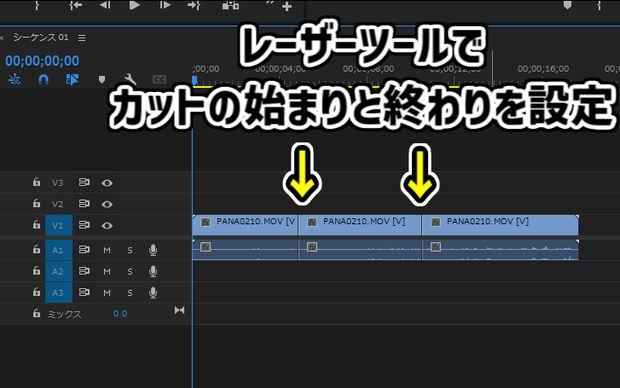Image resolution: width=620 pixels, height=388 pixels.
Task: Toggle the lock on track V3
Action: pos(36,182)
